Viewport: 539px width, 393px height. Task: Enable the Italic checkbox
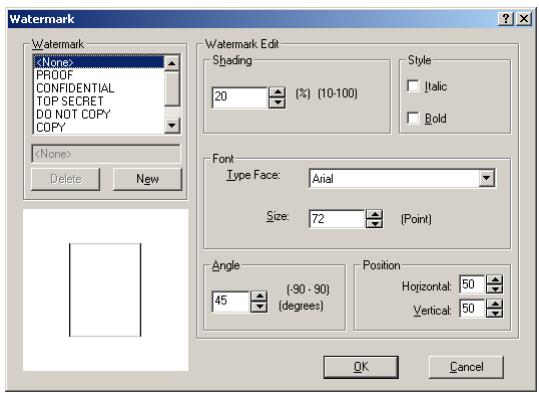(413, 86)
